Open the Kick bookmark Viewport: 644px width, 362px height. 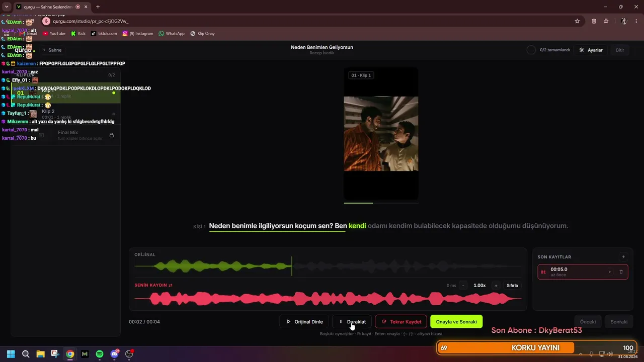click(78, 34)
